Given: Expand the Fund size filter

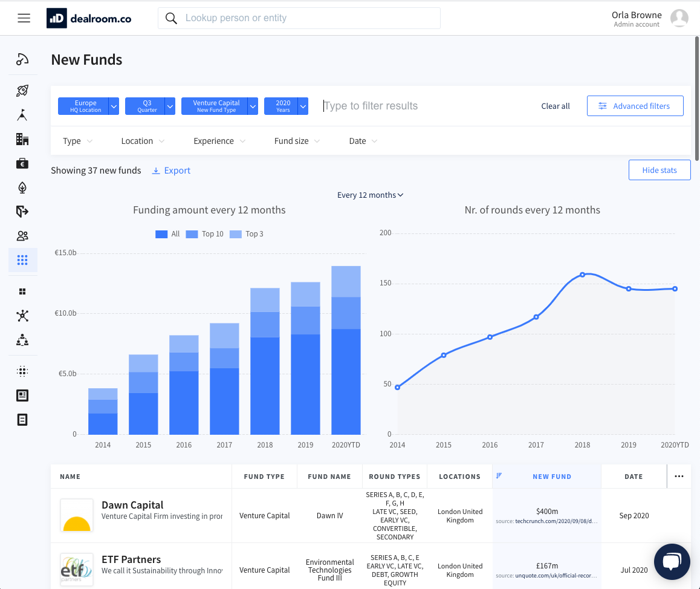Looking at the screenshot, I should [x=297, y=141].
